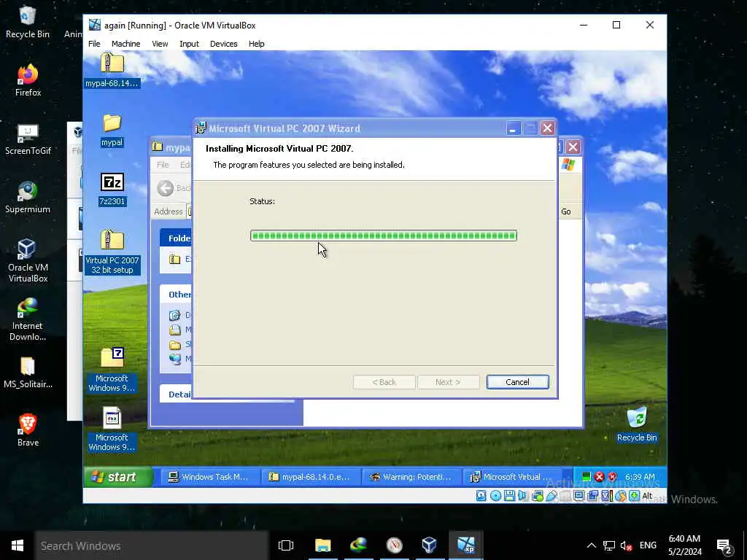Select the Microsoft Virtual XP taskbar button
747x560 pixels.
click(x=513, y=477)
